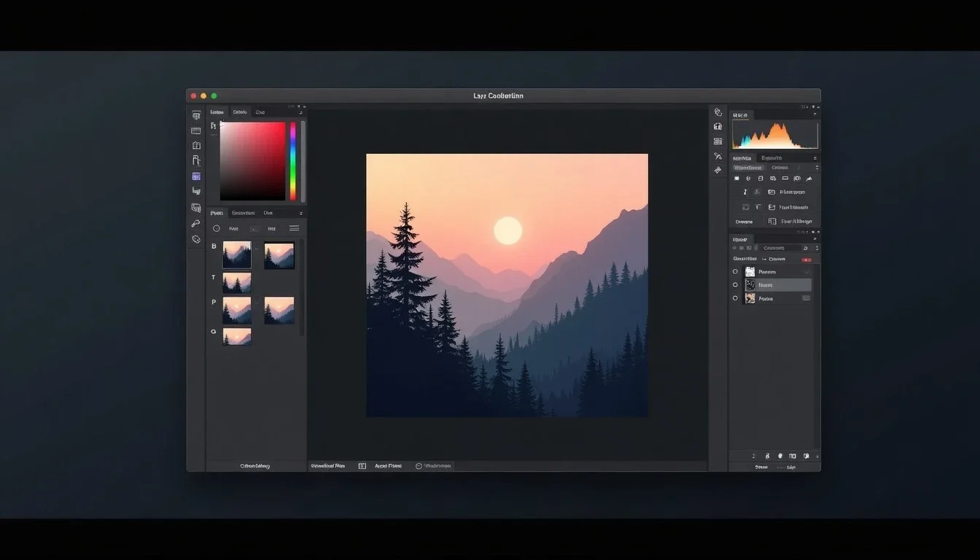Click the circular icon in bottom status bar

pyautogui.click(x=419, y=465)
